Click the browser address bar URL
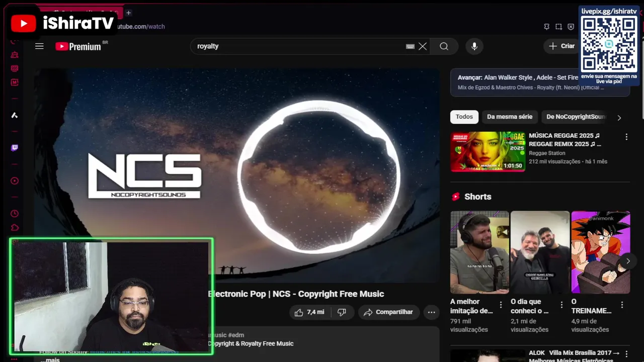The image size is (644, 362). point(141,27)
